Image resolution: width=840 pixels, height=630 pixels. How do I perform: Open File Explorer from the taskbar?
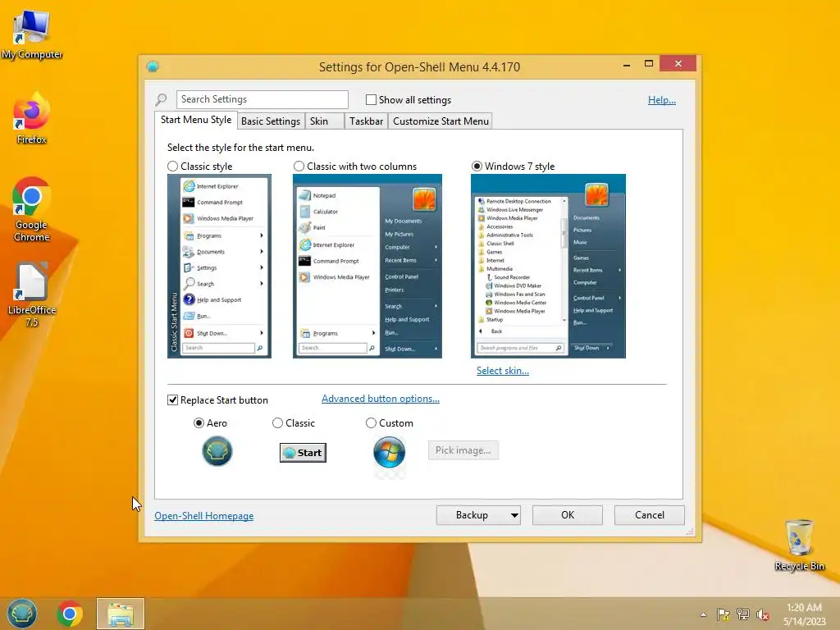121,614
